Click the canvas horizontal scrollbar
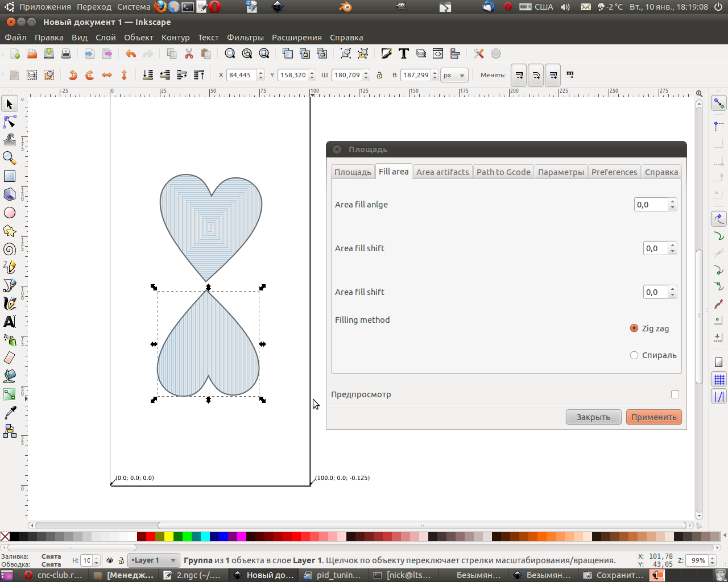 click(x=421, y=526)
